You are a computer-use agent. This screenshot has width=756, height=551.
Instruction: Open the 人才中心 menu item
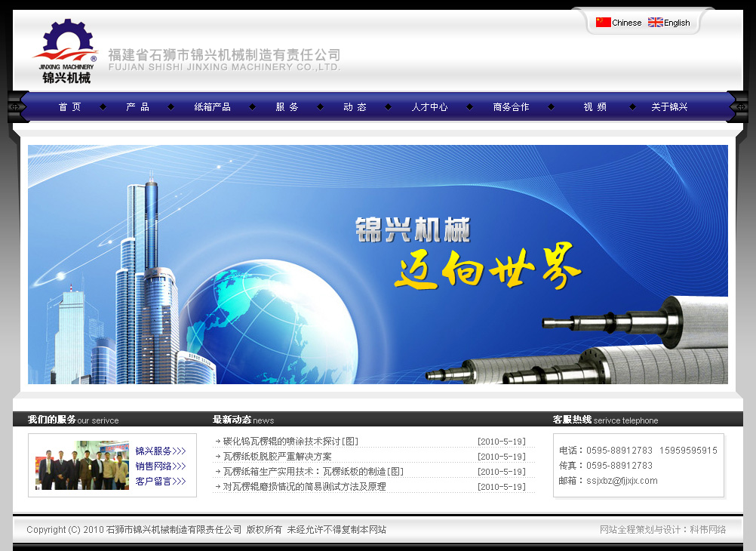click(429, 107)
